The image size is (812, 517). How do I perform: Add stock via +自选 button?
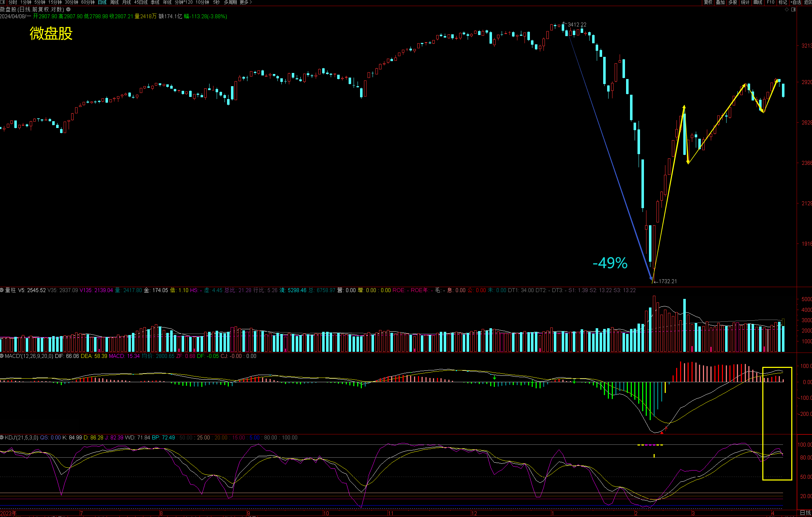pyautogui.click(x=796, y=2)
